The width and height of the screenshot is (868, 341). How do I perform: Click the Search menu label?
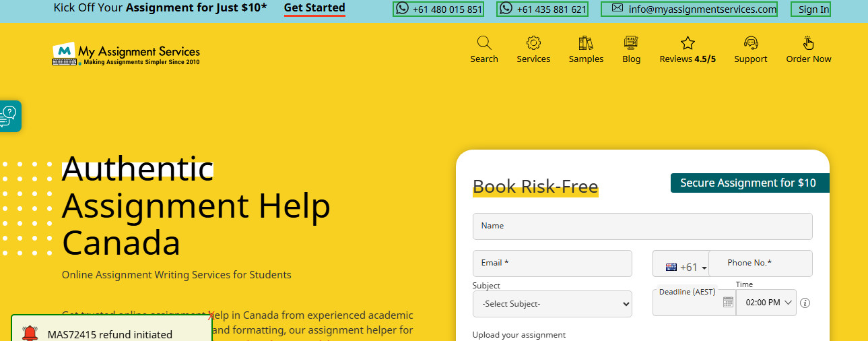(x=484, y=59)
